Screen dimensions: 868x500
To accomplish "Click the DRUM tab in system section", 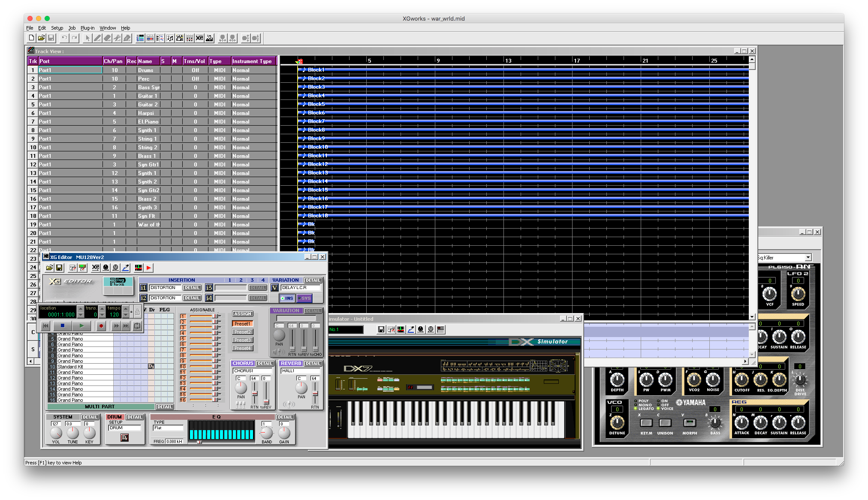I will pos(115,416).
